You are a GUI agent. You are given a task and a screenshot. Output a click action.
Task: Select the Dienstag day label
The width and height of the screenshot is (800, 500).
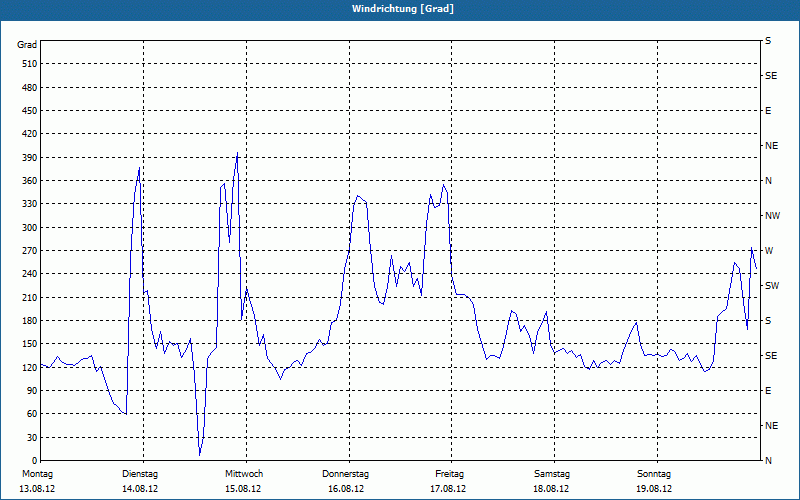[140, 474]
